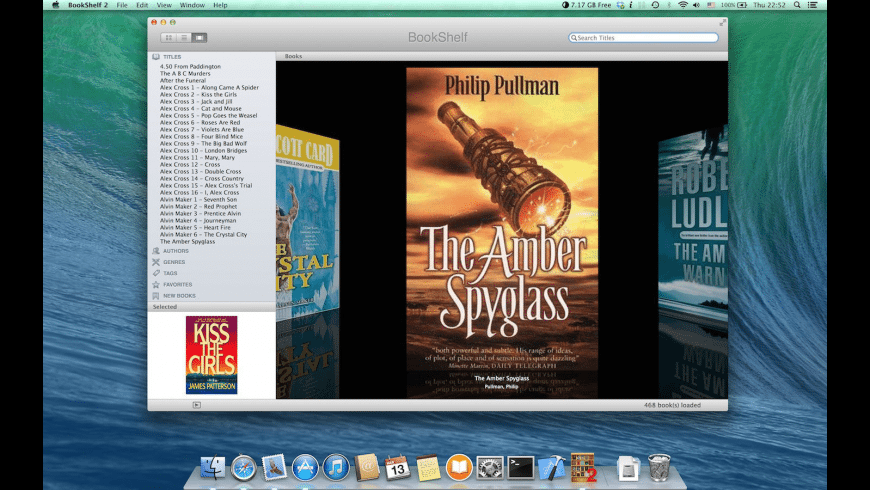Open the Apple menu
Screen dimensions: 870x490
click(x=55, y=5)
